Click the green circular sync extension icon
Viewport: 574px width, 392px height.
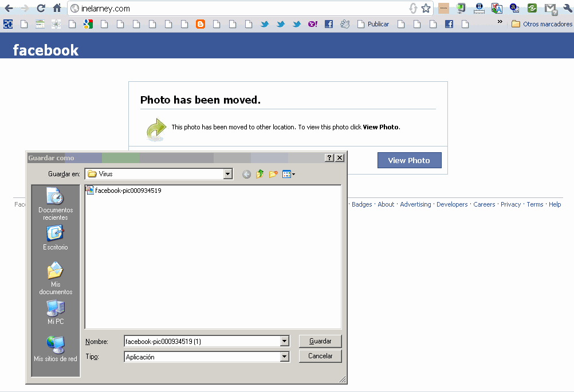[532, 8]
